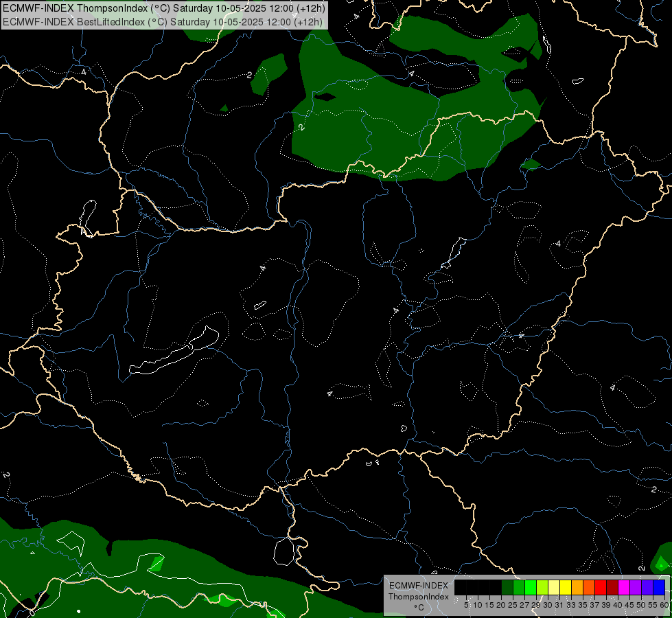
Task: Click the legend scale value '29'
Action: tap(536, 605)
